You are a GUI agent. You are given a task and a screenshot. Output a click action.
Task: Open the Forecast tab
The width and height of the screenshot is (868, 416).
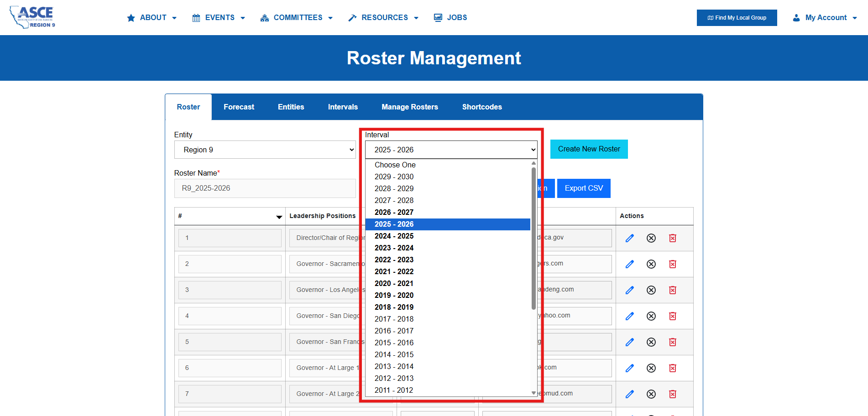[239, 107]
